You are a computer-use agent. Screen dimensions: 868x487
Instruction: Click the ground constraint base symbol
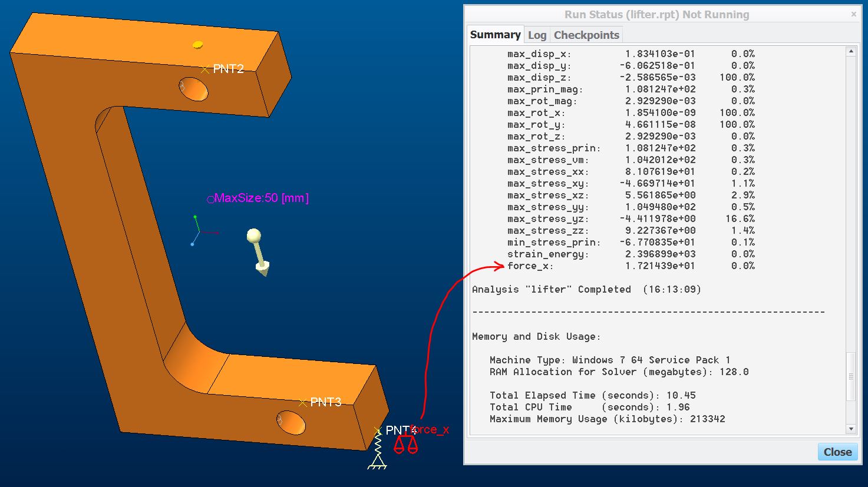[x=378, y=465]
